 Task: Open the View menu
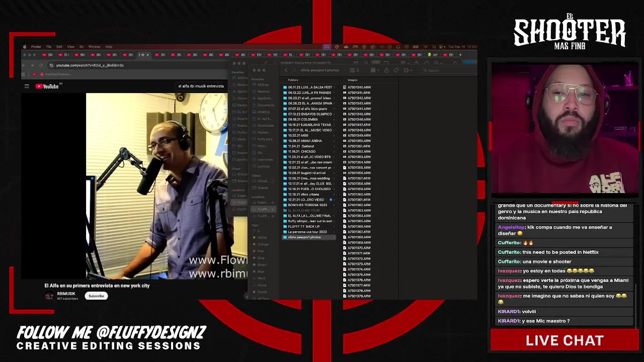(x=70, y=47)
